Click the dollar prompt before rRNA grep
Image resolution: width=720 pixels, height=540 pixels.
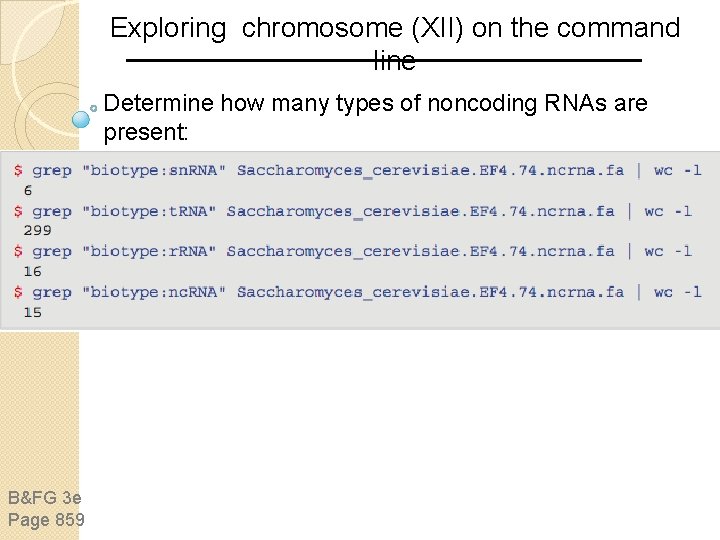(x=18, y=251)
